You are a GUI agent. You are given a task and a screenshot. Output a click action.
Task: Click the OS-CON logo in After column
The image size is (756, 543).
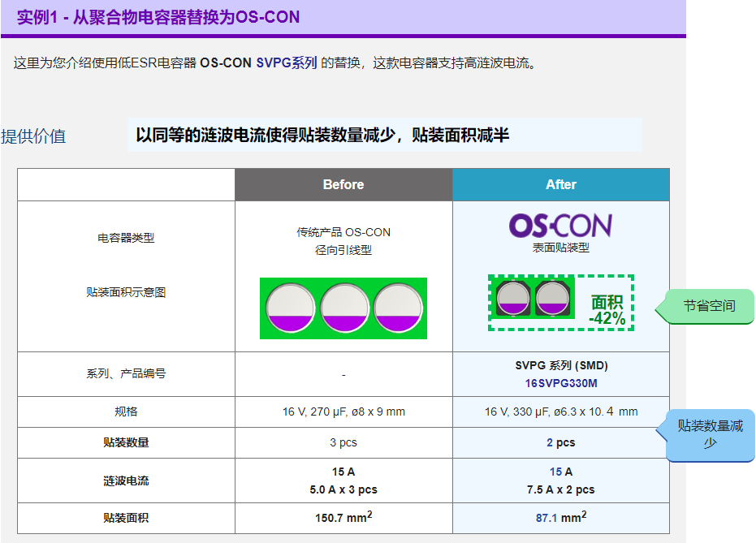click(561, 226)
